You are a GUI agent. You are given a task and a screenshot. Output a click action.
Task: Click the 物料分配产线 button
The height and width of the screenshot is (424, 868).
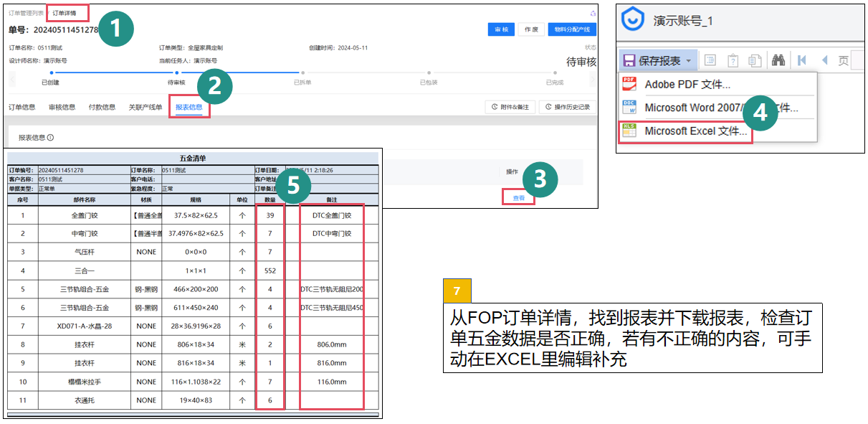pos(572,29)
